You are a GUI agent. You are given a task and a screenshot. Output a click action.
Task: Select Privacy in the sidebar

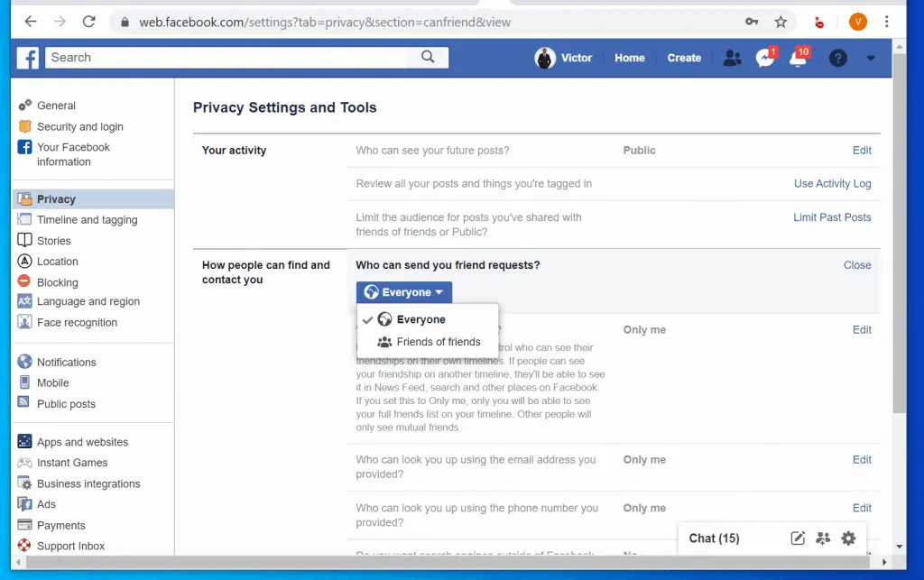coord(93,199)
